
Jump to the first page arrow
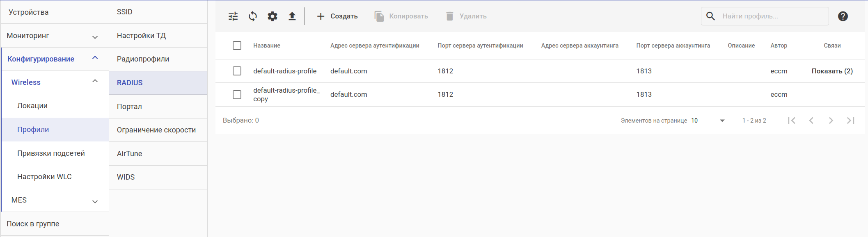792,121
